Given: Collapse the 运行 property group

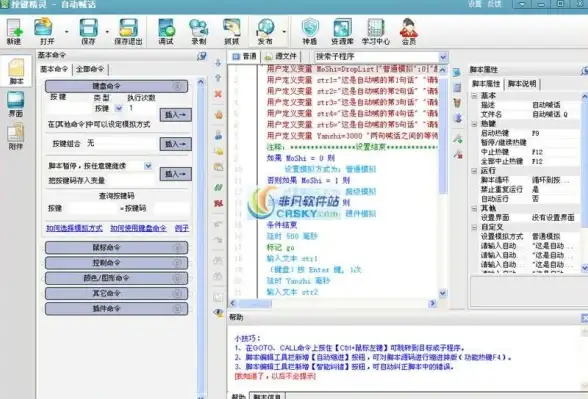Looking at the screenshot, I should (x=474, y=171).
